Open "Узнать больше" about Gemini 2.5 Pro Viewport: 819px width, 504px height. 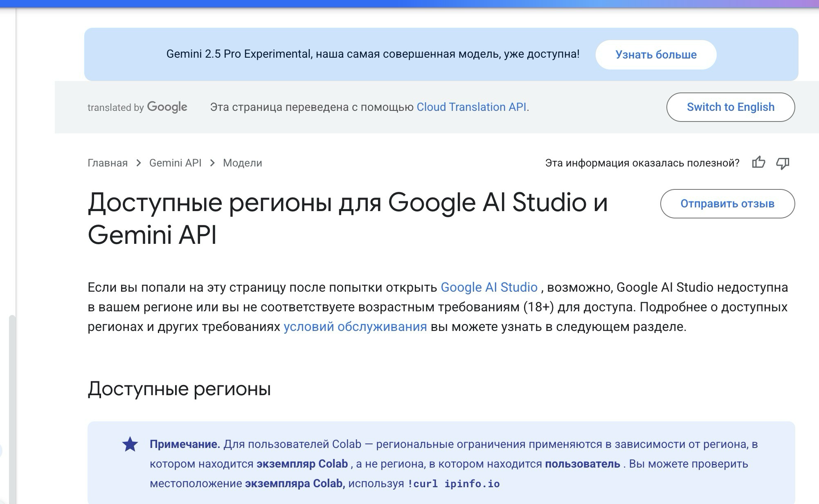pyautogui.click(x=656, y=54)
